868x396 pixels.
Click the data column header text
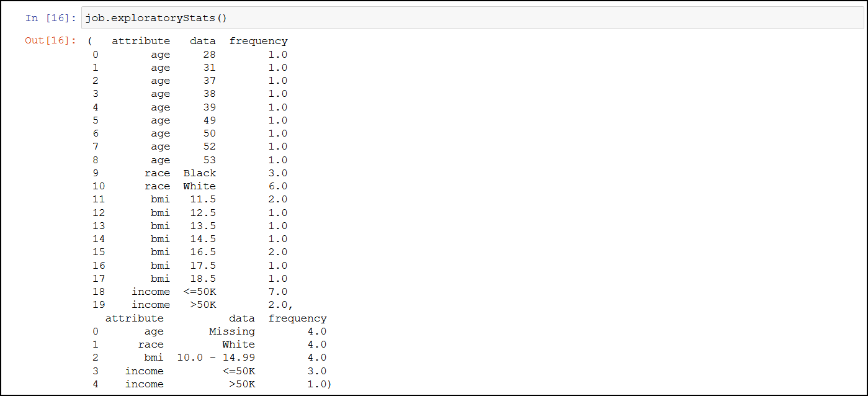[x=202, y=40]
